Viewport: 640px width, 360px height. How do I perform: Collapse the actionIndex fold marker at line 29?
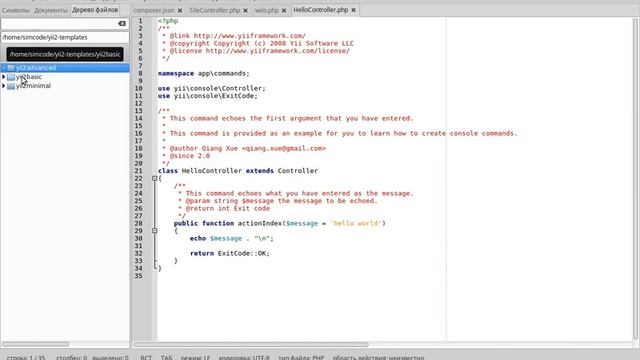point(155,231)
